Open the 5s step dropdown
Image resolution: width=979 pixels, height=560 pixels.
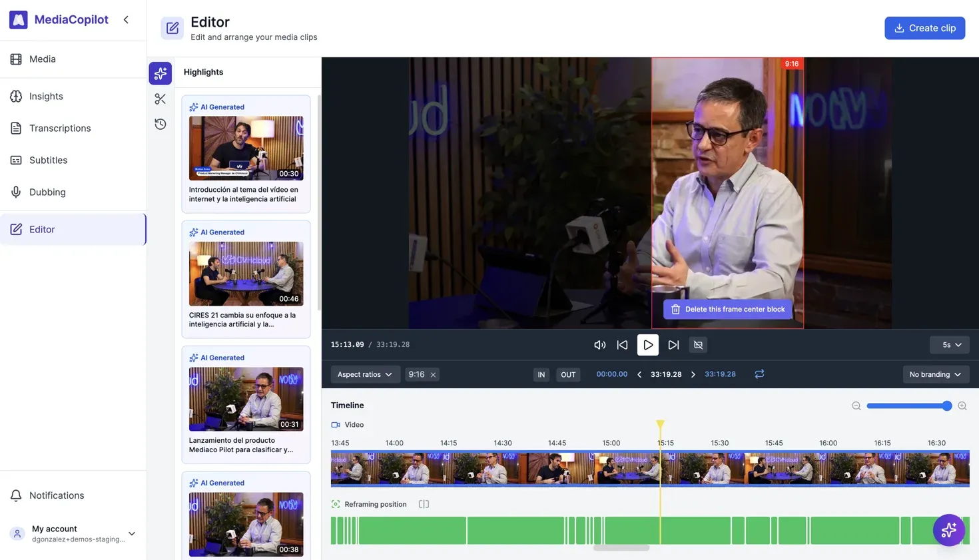950,345
